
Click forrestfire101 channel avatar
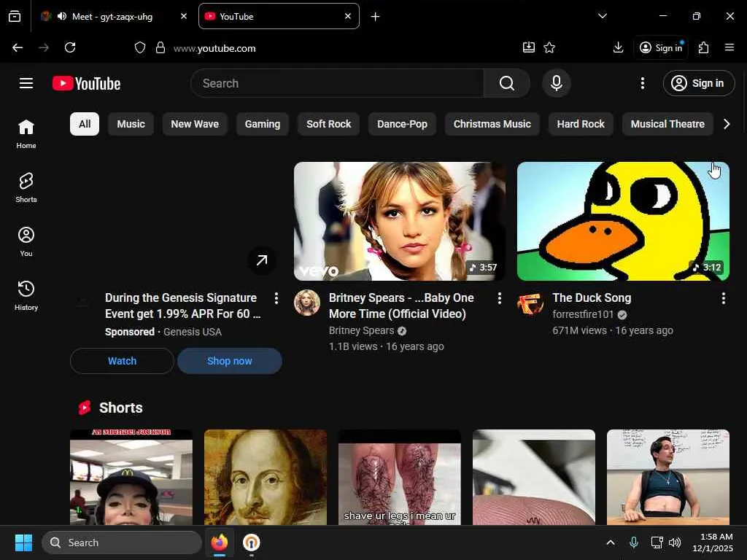point(530,303)
